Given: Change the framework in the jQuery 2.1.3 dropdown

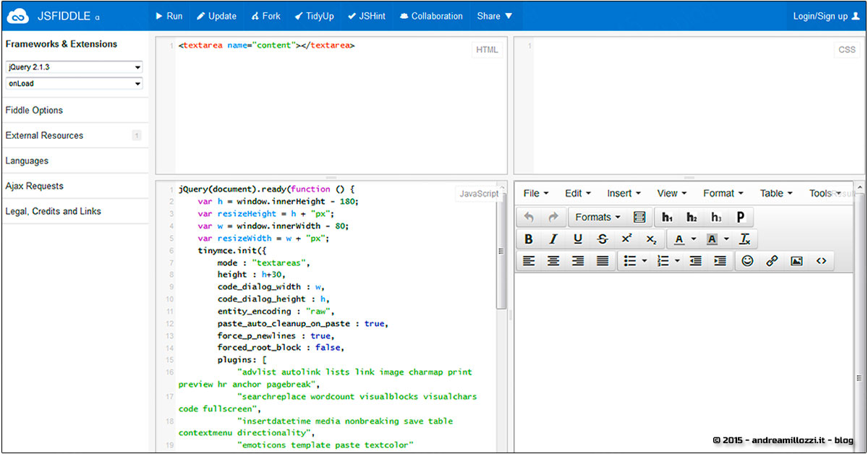Looking at the screenshot, I should (x=72, y=67).
